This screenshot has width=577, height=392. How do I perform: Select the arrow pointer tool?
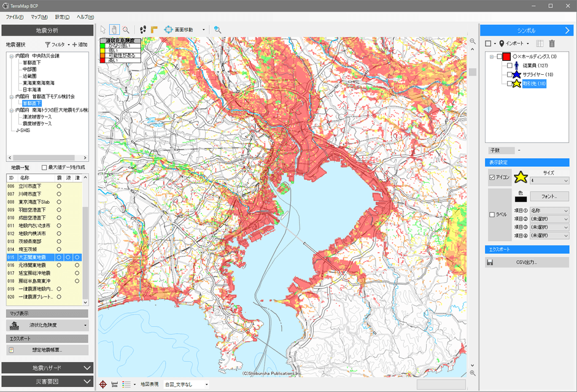pyautogui.click(x=103, y=29)
